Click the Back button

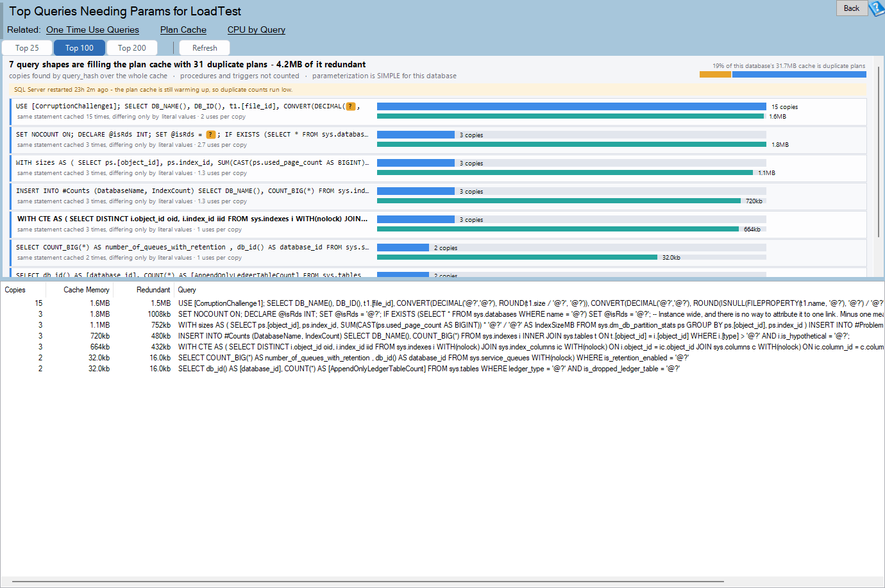click(852, 8)
